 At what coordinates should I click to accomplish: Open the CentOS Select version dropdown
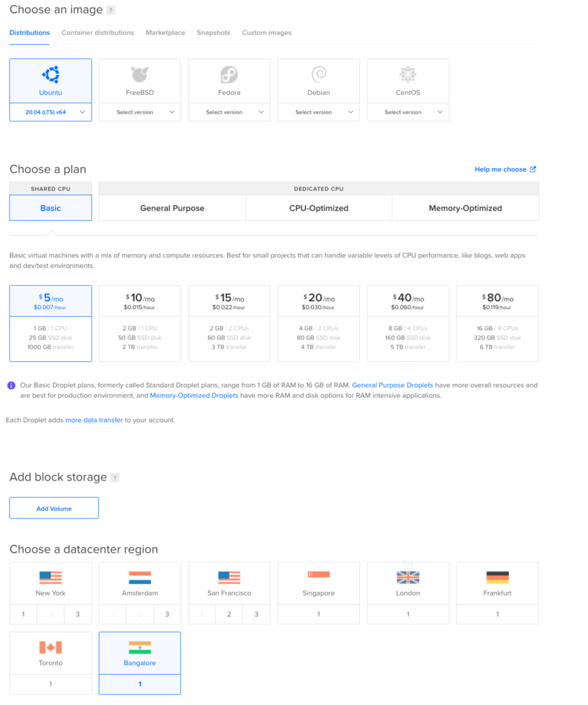pos(408,112)
